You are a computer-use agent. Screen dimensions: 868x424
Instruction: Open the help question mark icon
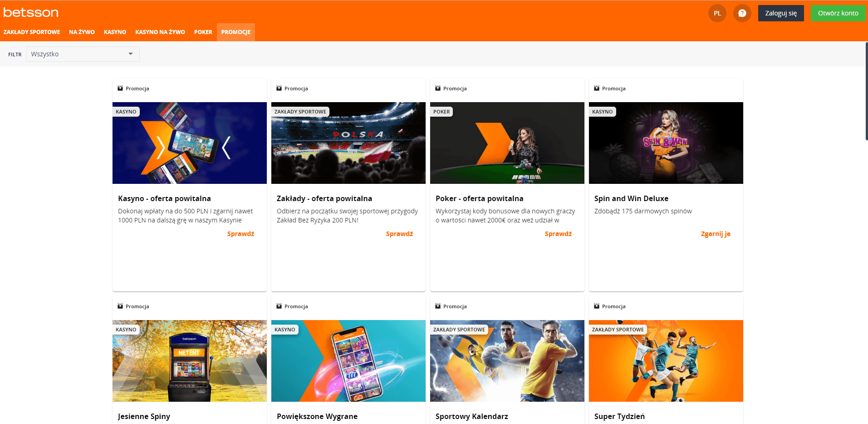(x=742, y=13)
